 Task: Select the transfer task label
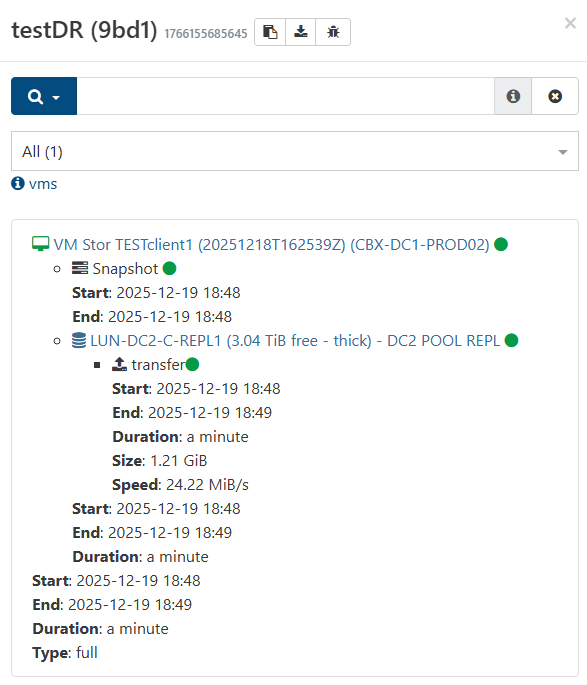tap(159, 365)
